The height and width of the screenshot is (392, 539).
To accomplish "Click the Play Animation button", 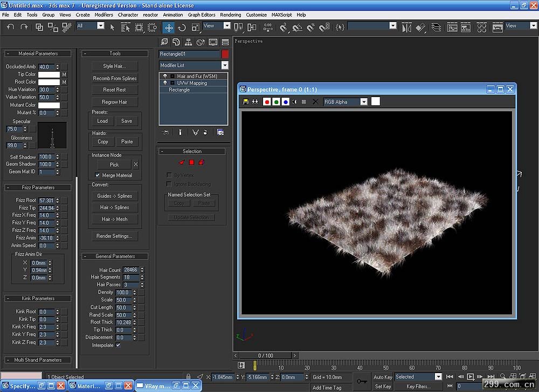I will [470, 376].
